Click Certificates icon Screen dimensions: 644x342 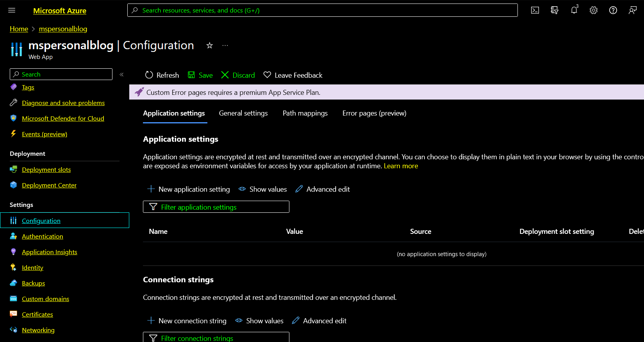click(x=14, y=314)
